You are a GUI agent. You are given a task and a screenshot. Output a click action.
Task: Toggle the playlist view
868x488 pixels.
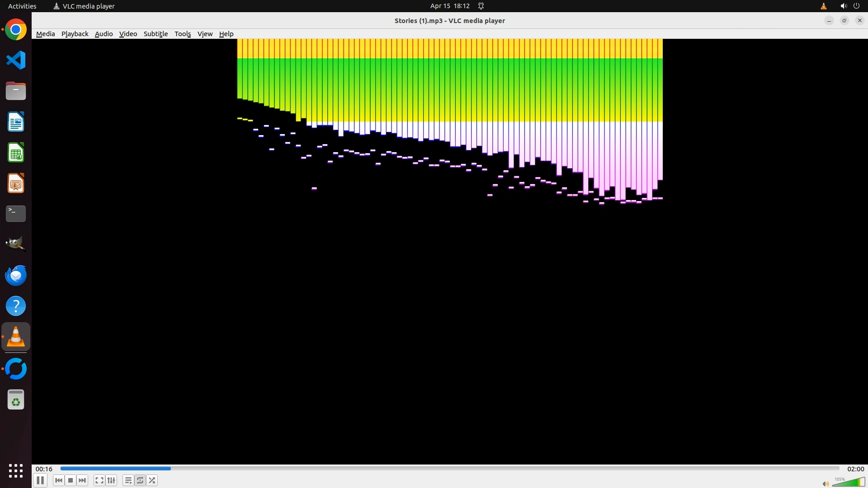click(128, 480)
